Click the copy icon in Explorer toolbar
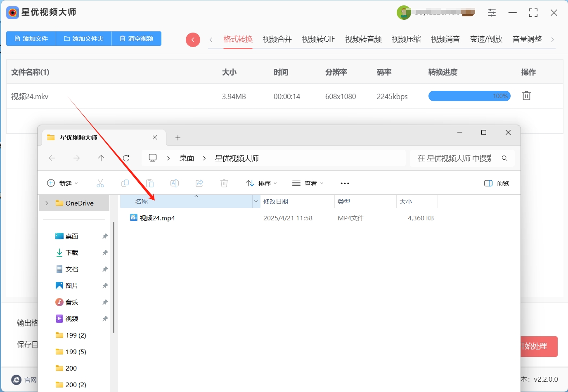568x392 pixels. [x=125, y=183]
